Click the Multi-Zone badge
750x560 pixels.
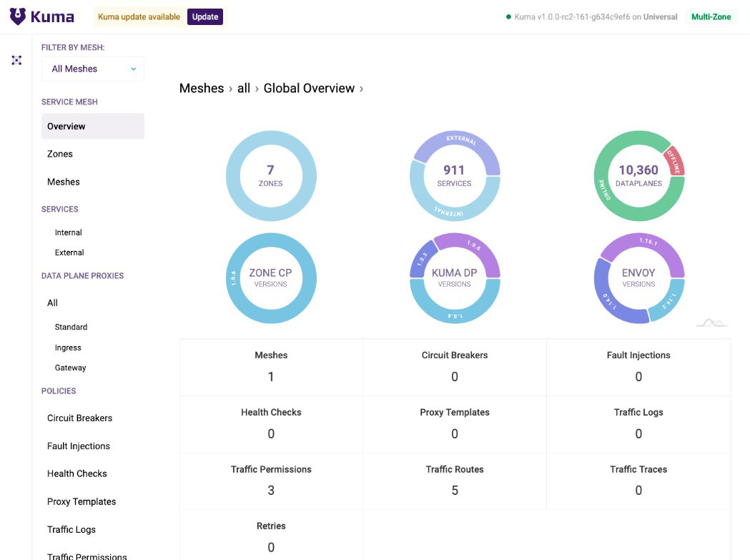pos(711,16)
